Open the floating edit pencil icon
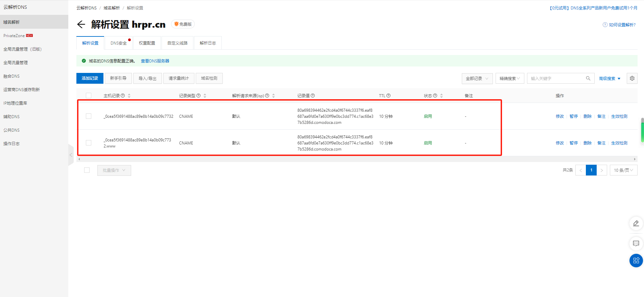Viewport: 644px width, 297px height. click(636, 223)
